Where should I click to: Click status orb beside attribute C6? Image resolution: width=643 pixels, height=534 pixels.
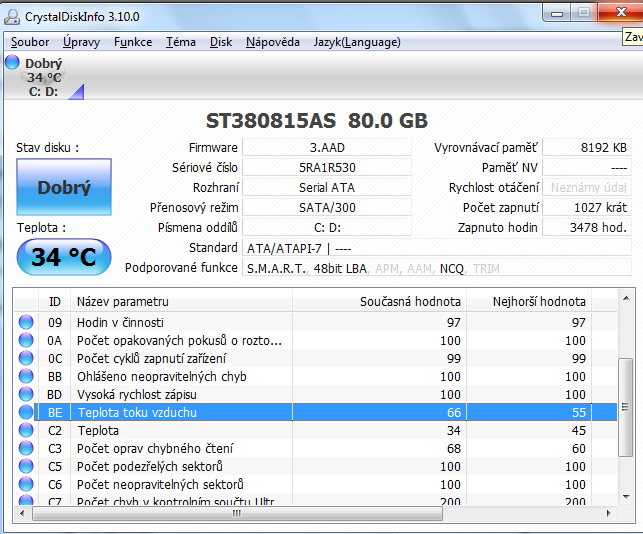click(x=26, y=485)
